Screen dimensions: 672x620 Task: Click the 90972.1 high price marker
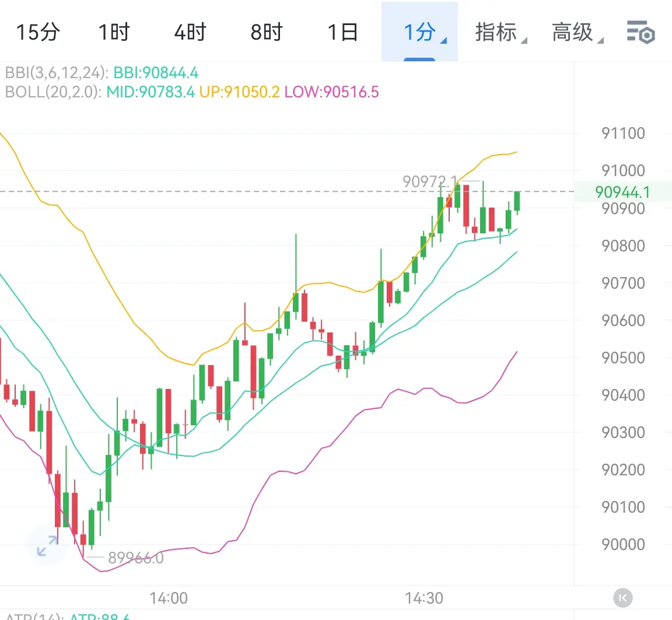[429, 181]
